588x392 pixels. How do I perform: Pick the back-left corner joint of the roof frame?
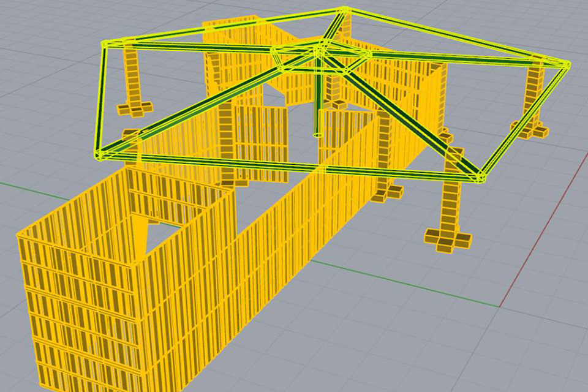coord(105,45)
